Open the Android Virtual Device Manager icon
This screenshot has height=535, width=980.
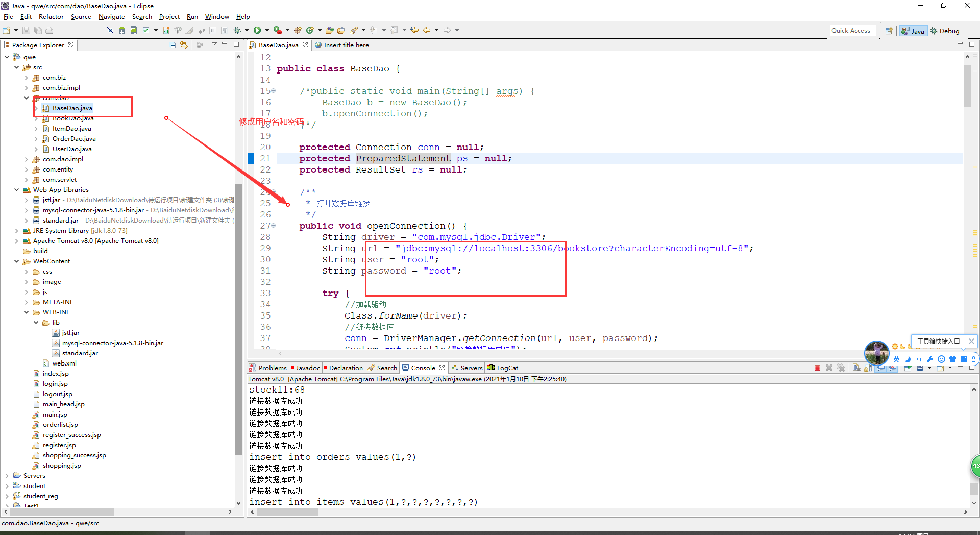pos(134,30)
